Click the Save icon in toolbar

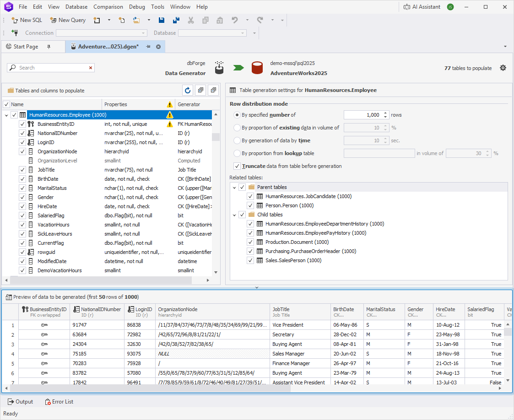[161, 20]
